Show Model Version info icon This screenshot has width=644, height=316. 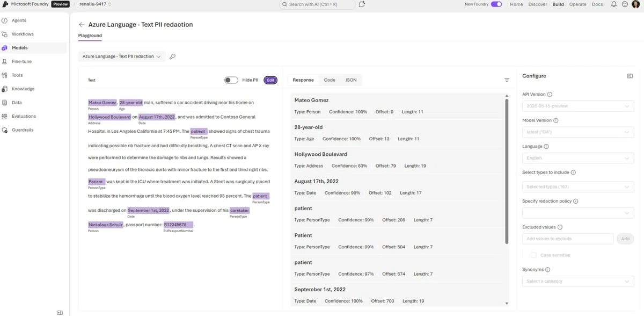pos(555,121)
